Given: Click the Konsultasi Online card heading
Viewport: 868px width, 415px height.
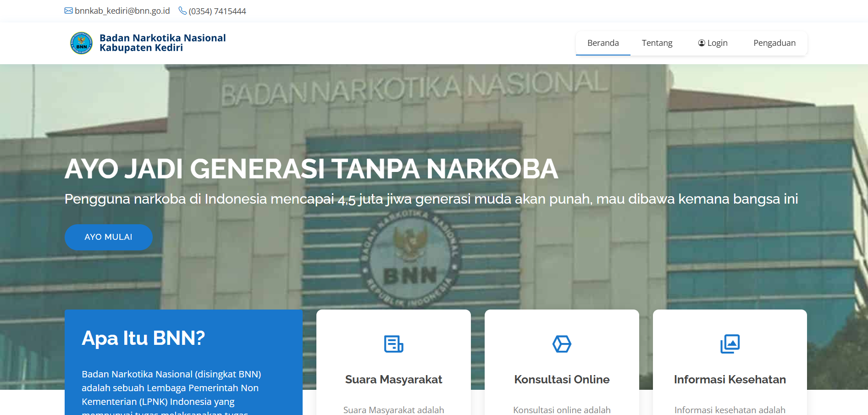Looking at the screenshot, I should [x=562, y=380].
